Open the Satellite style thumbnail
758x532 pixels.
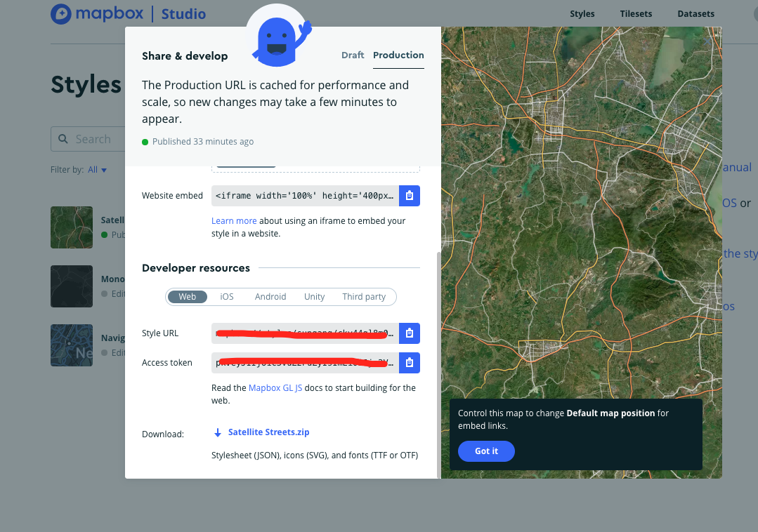pos(72,227)
